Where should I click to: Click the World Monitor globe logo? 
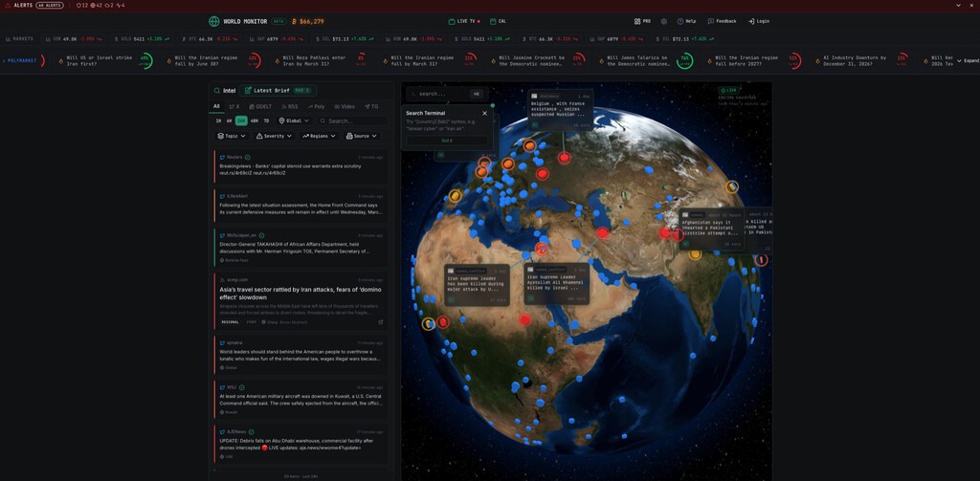pyautogui.click(x=214, y=21)
